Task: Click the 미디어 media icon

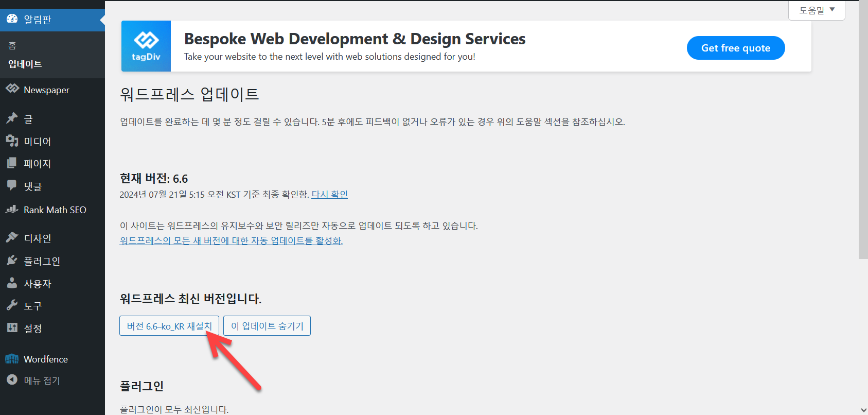Action: coord(12,141)
